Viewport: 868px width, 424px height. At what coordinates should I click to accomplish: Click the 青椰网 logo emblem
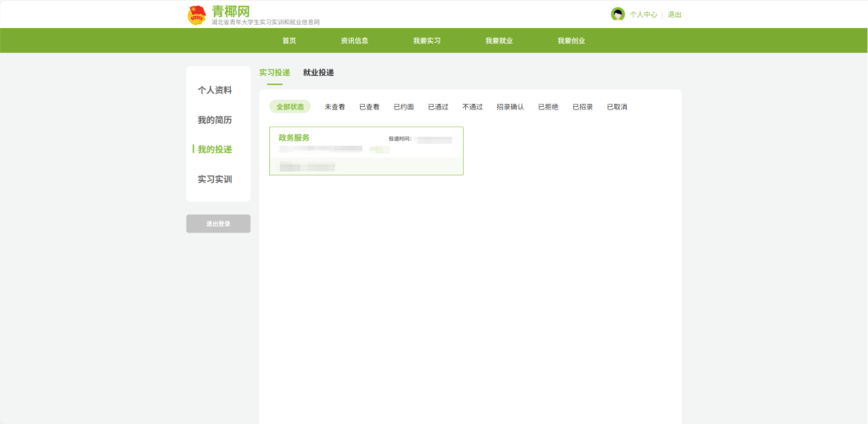pyautogui.click(x=197, y=15)
